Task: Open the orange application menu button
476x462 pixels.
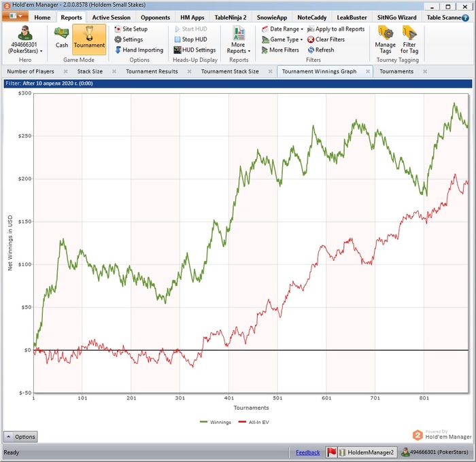Action: (x=15, y=16)
